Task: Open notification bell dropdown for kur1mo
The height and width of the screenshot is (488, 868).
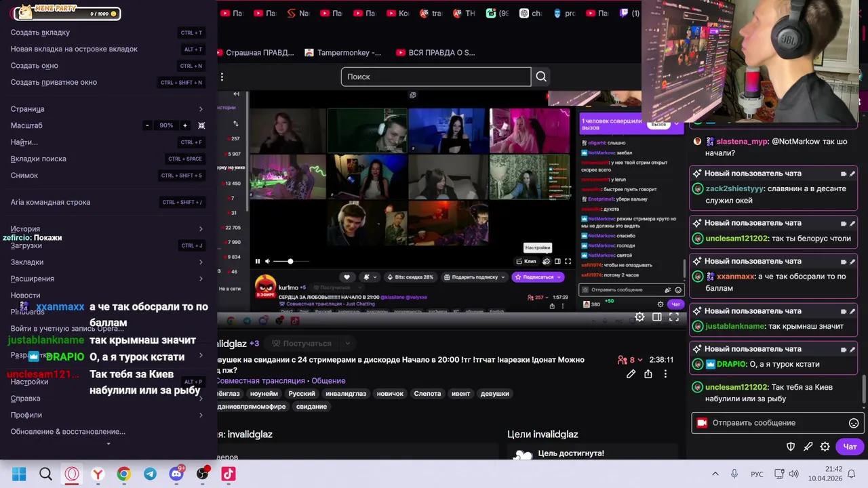Action: [x=368, y=277]
